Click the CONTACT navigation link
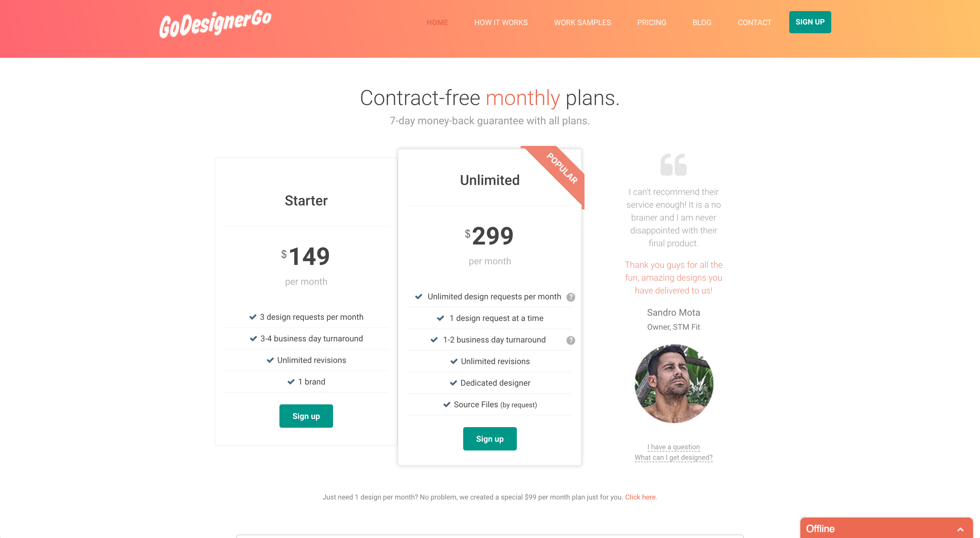Viewport: 980px width, 538px height. (755, 22)
